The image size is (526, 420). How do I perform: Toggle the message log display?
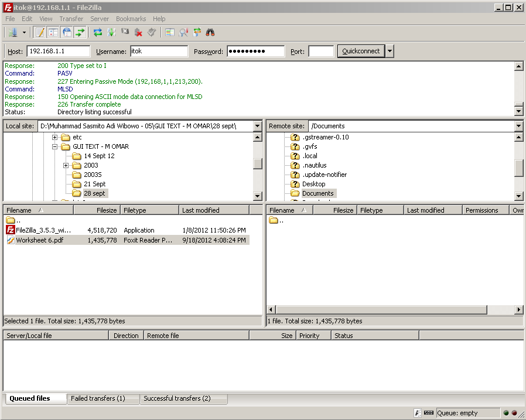pyautogui.click(x=40, y=32)
